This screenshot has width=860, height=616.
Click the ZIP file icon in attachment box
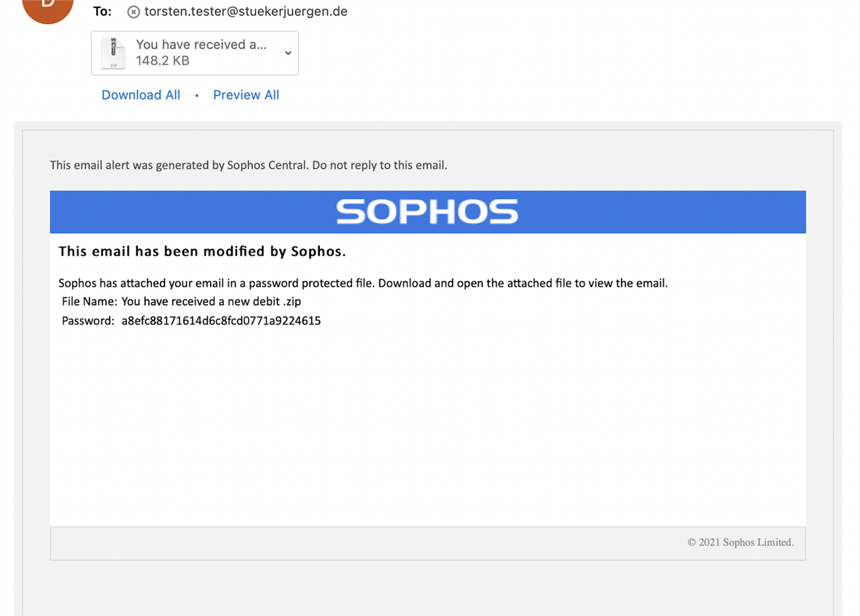coord(113,53)
